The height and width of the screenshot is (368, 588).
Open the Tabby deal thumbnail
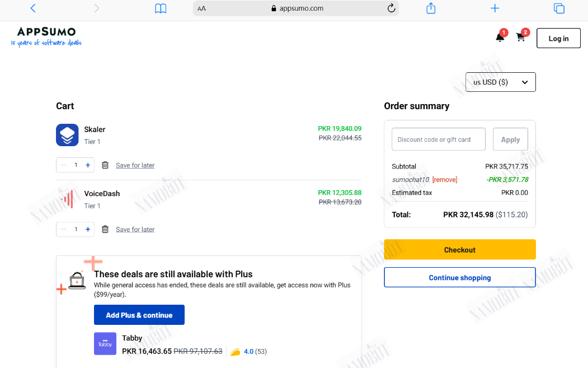click(x=105, y=344)
